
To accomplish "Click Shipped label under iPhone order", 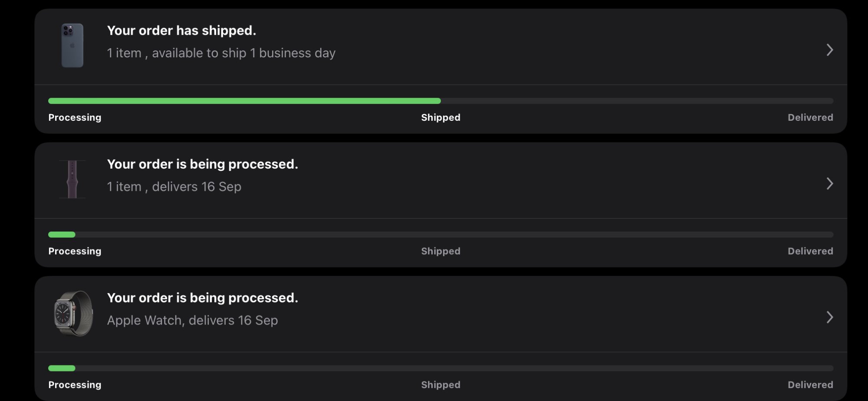I will pyautogui.click(x=441, y=117).
